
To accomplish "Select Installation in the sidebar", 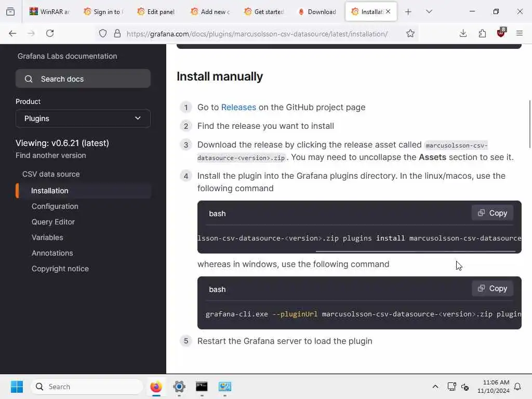I will click(x=49, y=191).
